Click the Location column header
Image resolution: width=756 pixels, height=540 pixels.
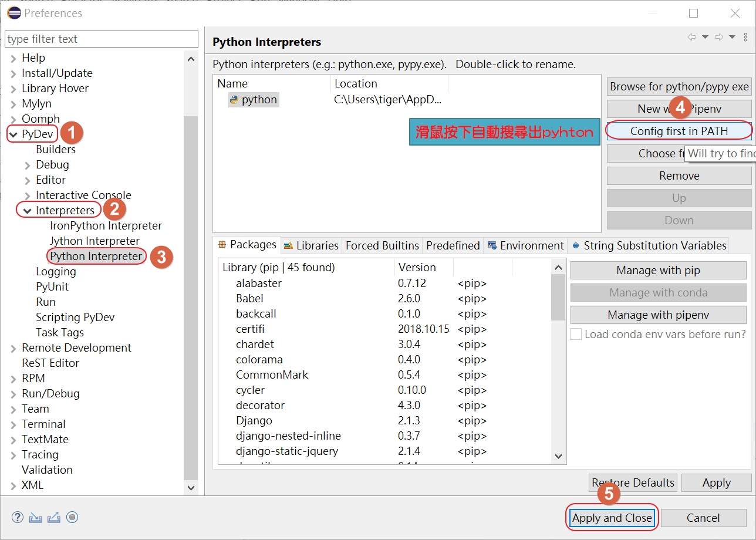(x=389, y=84)
